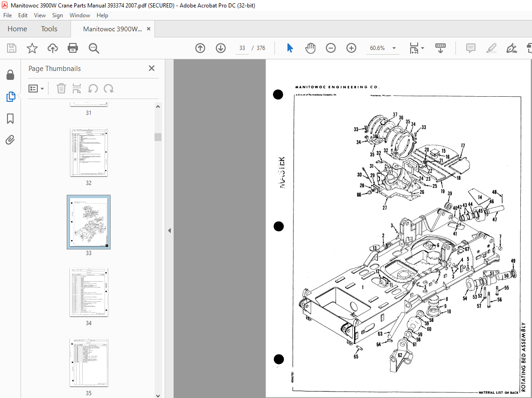The height and width of the screenshot is (398, 532).
Task: Add a comment with speech bubble icon
Action: pyautogui.click(x=470, y=48)
